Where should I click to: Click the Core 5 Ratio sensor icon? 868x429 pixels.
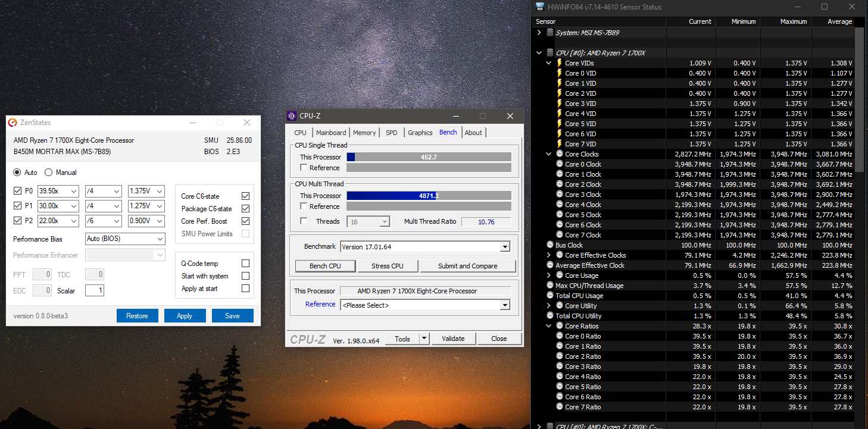pos(560,387)
